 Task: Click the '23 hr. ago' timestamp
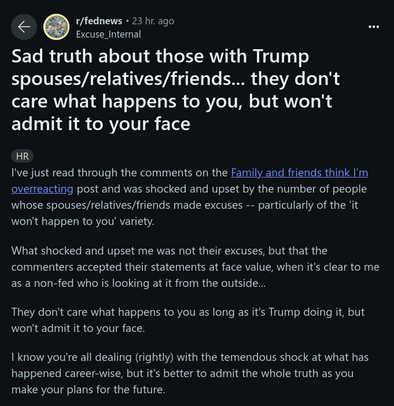point(153,21)
